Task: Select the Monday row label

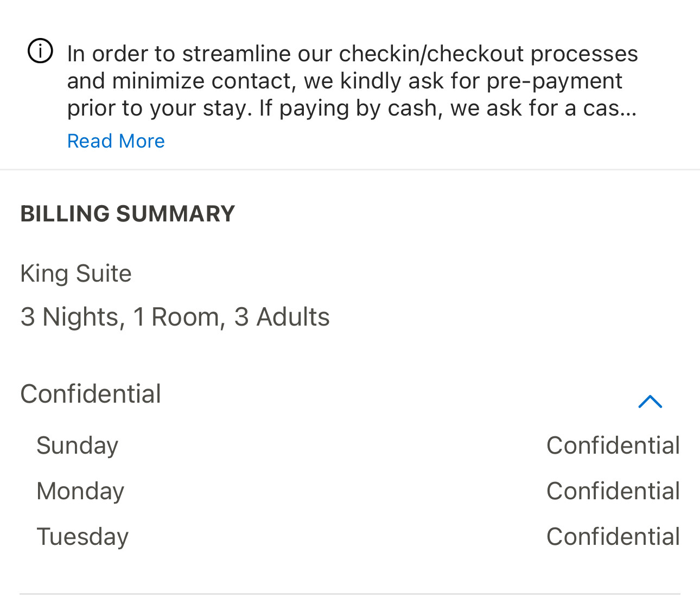Action: tap(80, 491)
